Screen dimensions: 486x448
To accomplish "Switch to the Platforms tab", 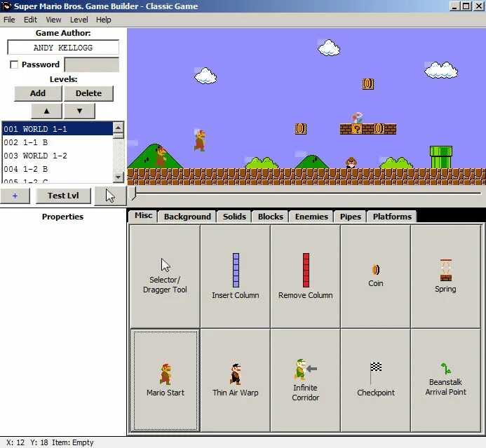I will (x=392, y=217).
